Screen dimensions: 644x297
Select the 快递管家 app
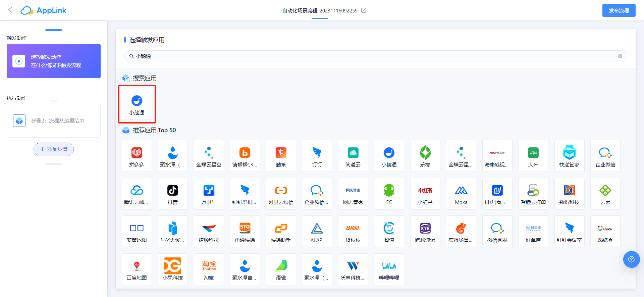coord(570,156)
